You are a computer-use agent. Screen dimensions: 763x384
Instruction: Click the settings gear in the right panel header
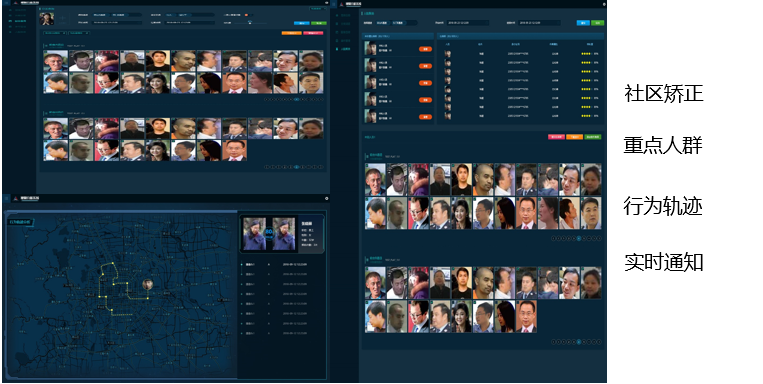(604, 4)
